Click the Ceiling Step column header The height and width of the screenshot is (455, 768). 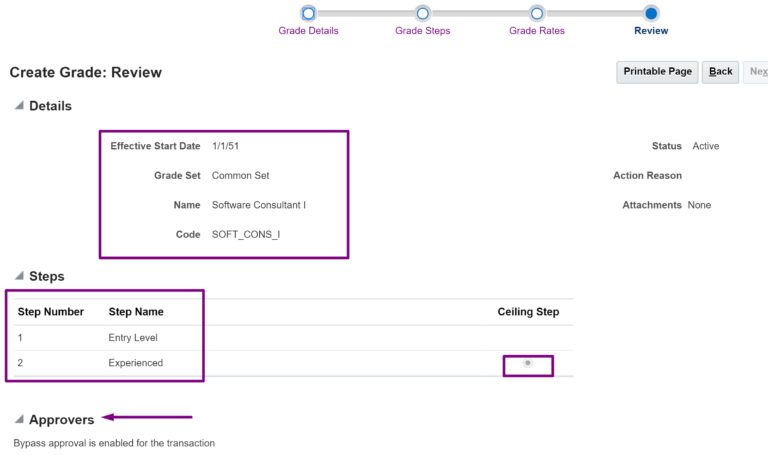coord(528,312)
